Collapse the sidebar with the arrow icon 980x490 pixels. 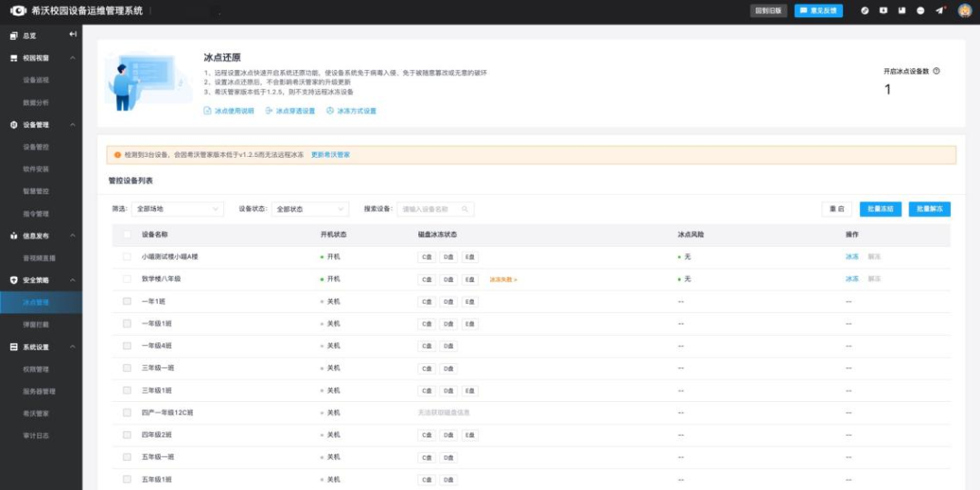tap(73, 34)
